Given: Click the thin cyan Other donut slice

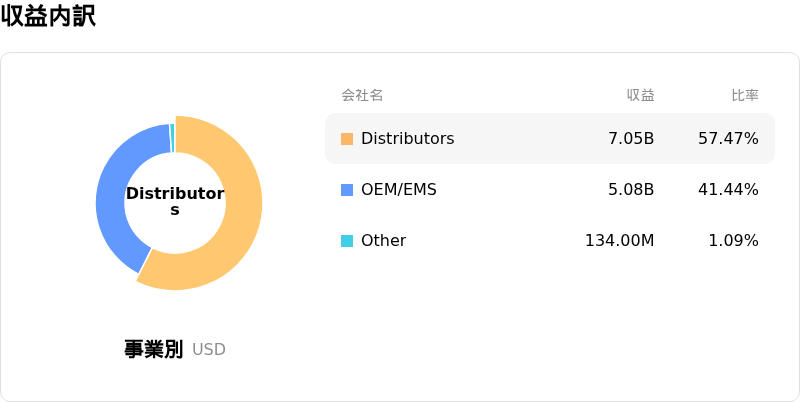Looking at the screenshot, I should 172,138.
